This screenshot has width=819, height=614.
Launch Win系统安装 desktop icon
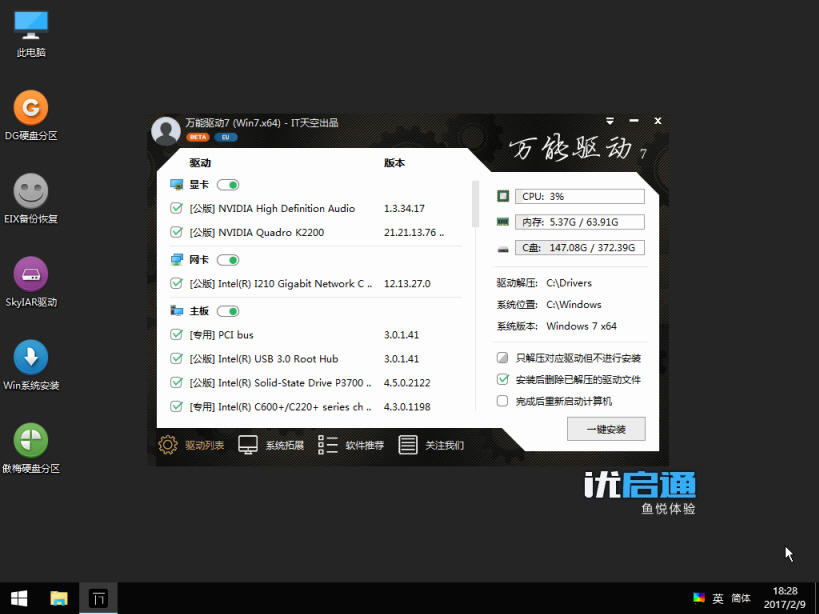[x=31, y=365]
